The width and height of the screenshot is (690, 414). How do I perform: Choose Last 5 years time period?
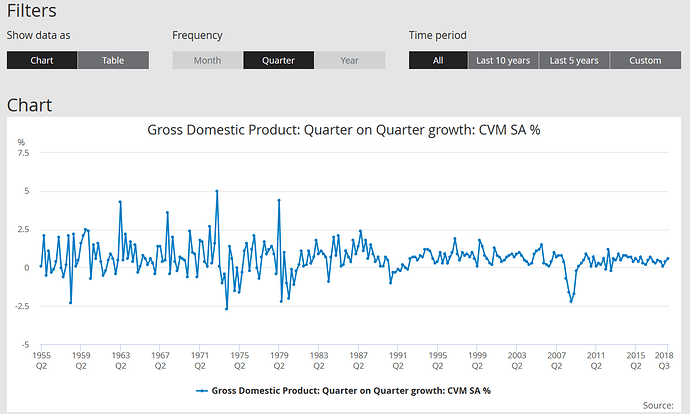[x=574, y=60]
